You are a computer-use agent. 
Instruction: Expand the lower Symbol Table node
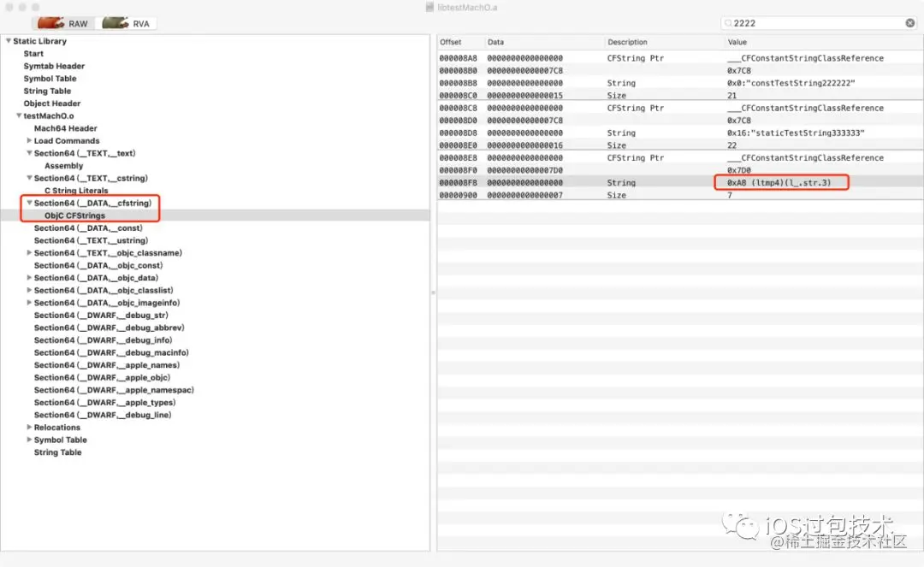pos(29,440)
